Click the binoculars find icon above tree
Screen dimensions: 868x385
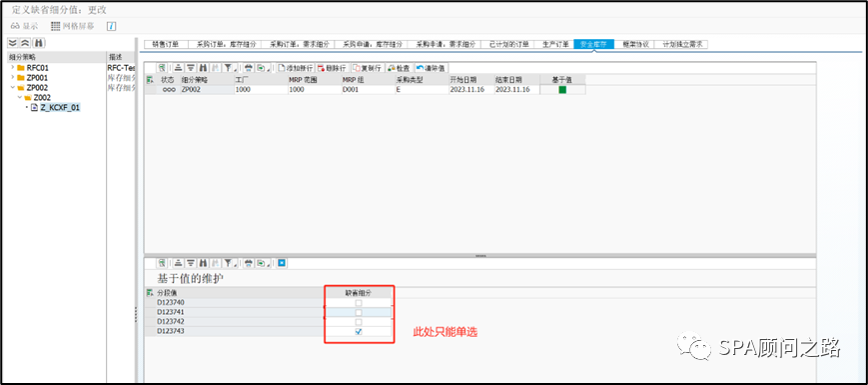39,43
